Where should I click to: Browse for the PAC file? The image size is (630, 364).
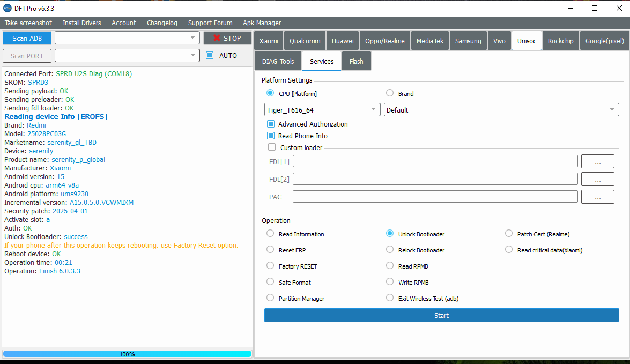point(597,197)
